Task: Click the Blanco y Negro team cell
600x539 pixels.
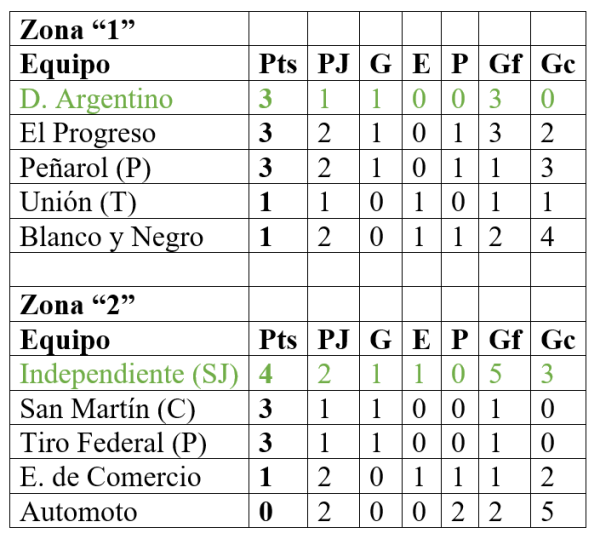Action: (112, 236)
